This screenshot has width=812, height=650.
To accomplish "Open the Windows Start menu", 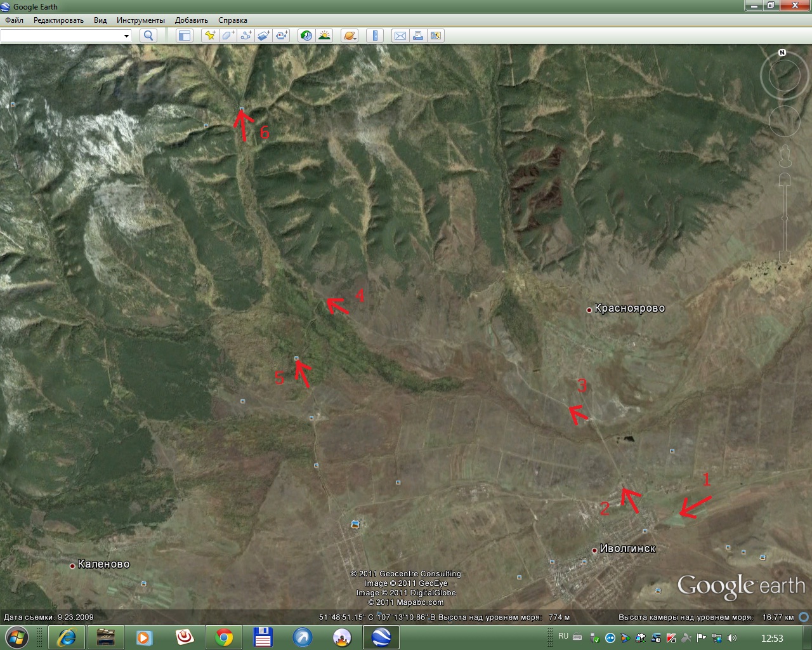I will (16, 637).
